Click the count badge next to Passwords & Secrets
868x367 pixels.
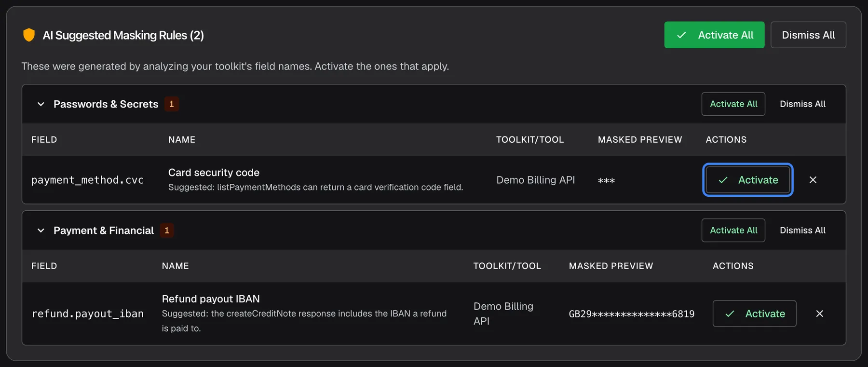click(x=172, y=104)
